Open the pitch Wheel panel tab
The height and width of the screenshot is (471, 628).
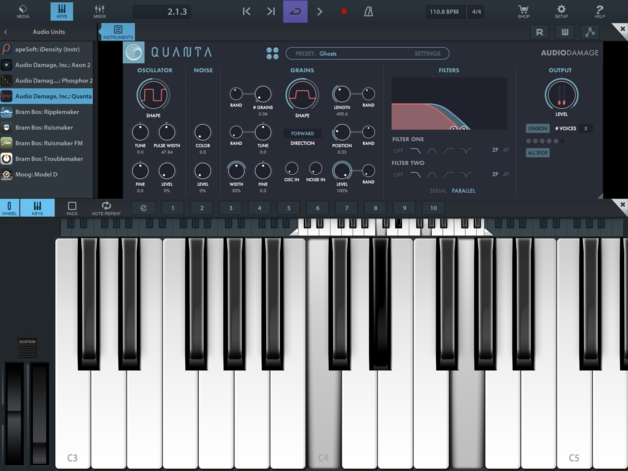(9, 208)
